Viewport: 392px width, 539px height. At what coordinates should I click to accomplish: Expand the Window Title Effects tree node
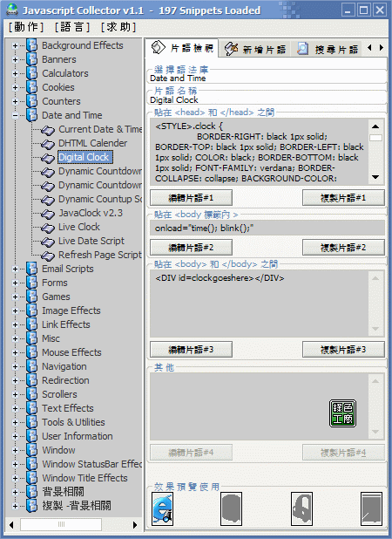[15, 478]
